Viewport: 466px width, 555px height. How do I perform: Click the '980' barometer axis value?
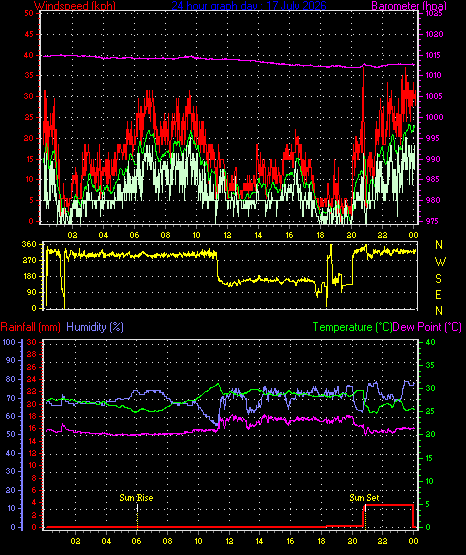coord(433,200)
